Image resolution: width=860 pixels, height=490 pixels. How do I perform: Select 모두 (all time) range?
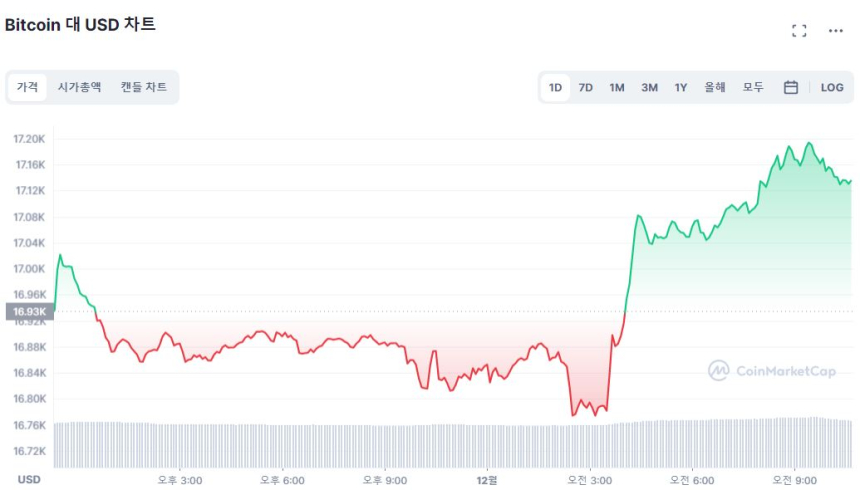753,88
